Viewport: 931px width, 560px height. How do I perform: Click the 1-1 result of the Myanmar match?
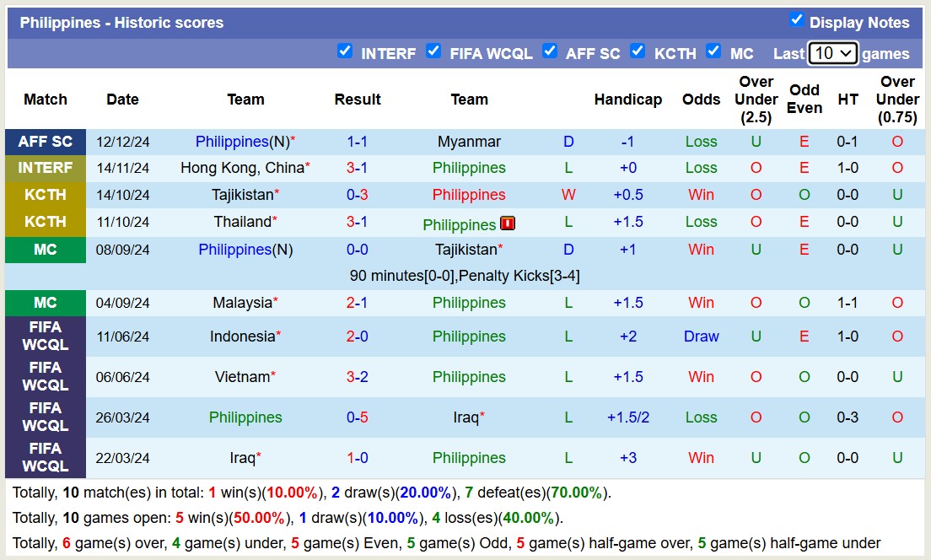click(357, 142)
